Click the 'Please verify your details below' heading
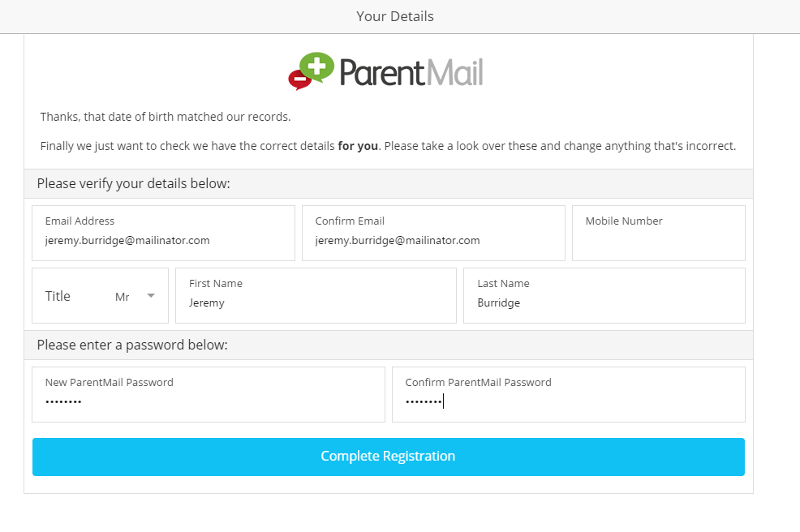This screenshot has width=800, height=532. pos(134,183)
